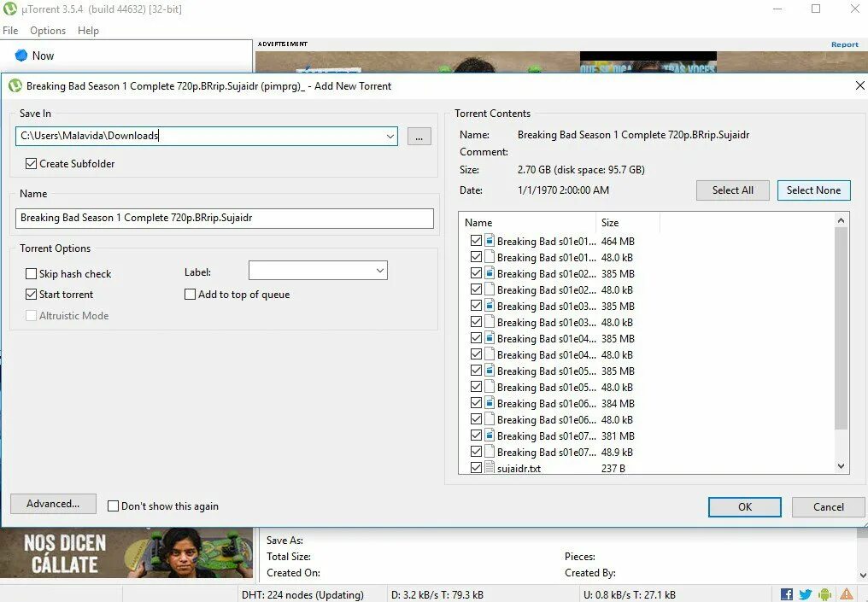The height and width of the screenshot is (602, 868).
Task: Click the Report advertisement link
Action: click(845, 44)
